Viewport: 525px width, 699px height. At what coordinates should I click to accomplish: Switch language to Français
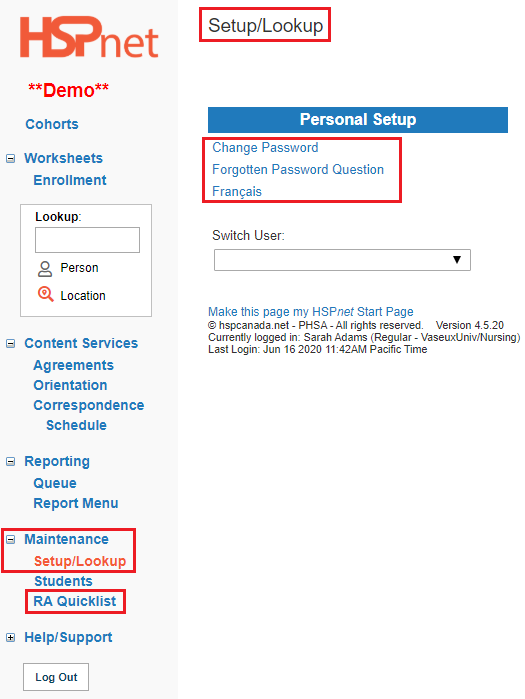pos(237,191)
